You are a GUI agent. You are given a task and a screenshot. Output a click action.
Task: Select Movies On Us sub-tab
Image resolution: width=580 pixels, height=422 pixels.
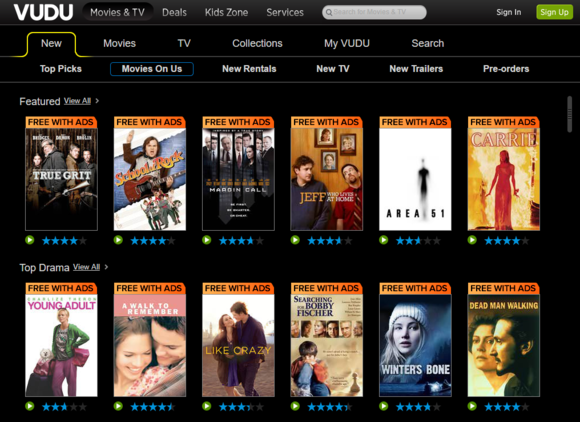pyautogui.click(x=152, y=69)
